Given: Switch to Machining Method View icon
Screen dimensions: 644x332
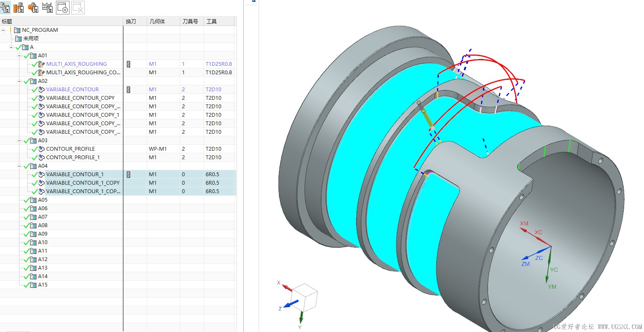Looking at the screenshot, I should tap(47, 8).
